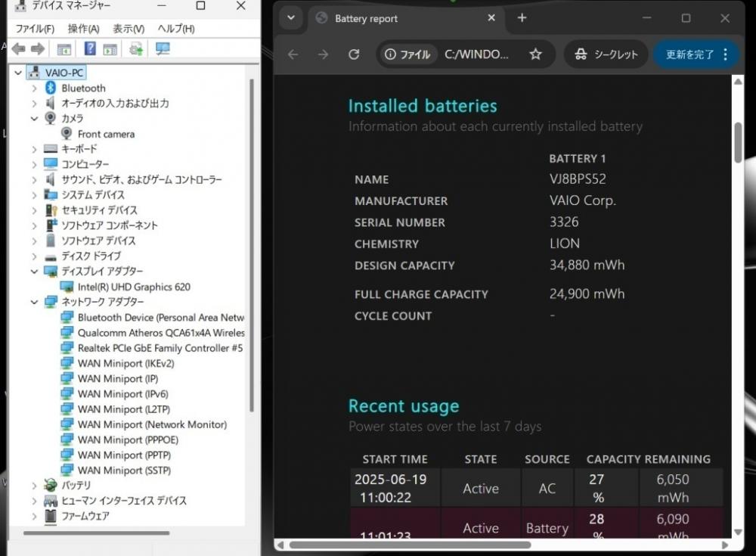Bookmark this page with the star icon
The image size is (756, 556).
point(536,54)
